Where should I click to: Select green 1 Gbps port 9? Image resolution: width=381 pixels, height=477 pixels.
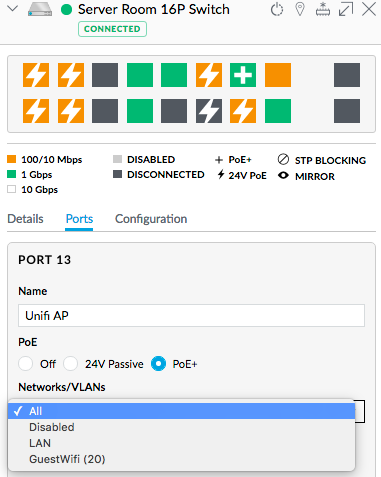[174, 75]
